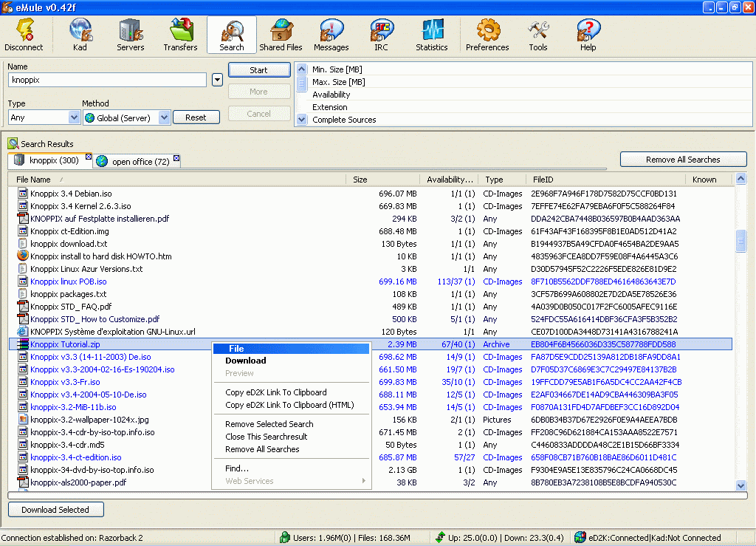Click the Remove All Searches button

[x=683, y=160]
